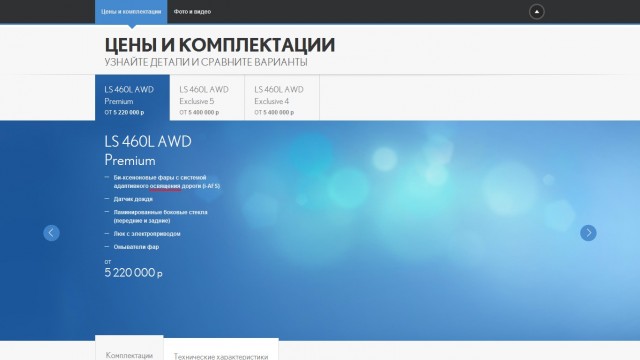Switch to LS 460L AWD Exclusive 5 tab
The image size is (640, 360).
click(x=207, y=98)
